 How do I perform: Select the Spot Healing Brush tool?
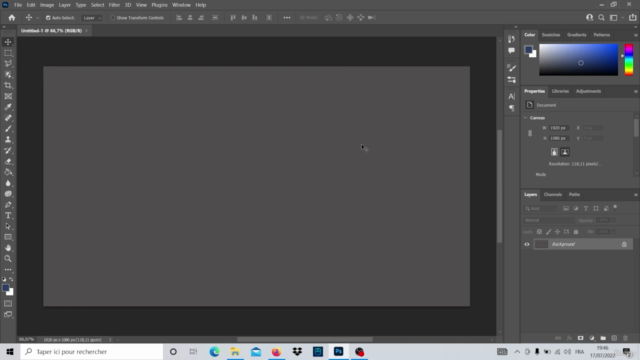8,118
